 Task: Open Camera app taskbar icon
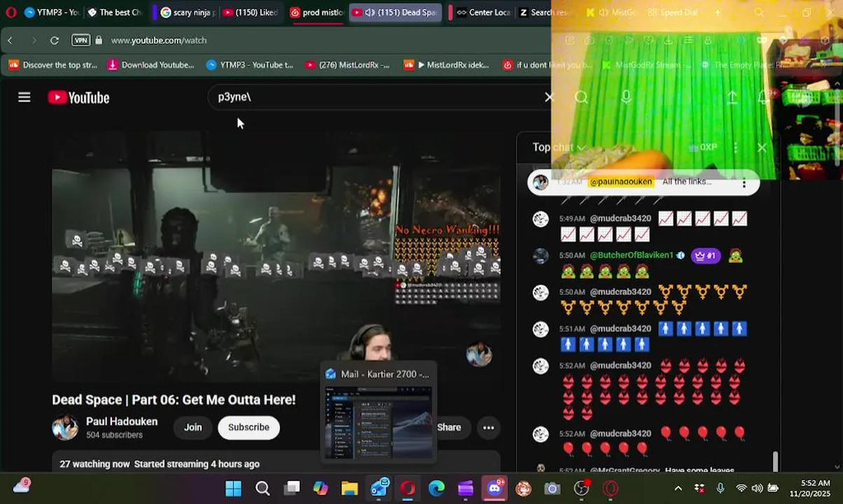tap(552, 488)
